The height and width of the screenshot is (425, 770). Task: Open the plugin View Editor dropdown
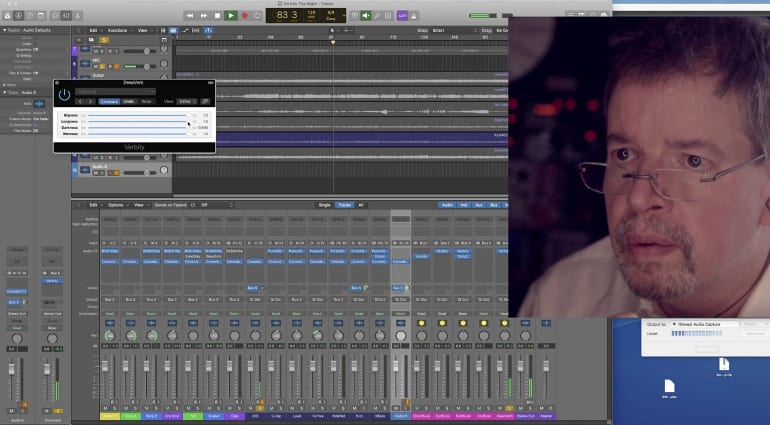[x=187, y=101]
